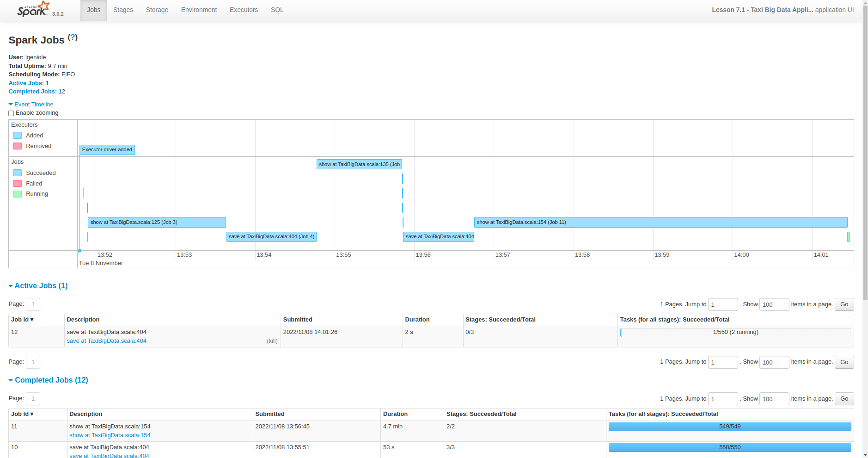Screen dimensions: 868x458
Task: Click Jump to page field above active jobs
Action: pyautogui.click(x=723, y=304)
